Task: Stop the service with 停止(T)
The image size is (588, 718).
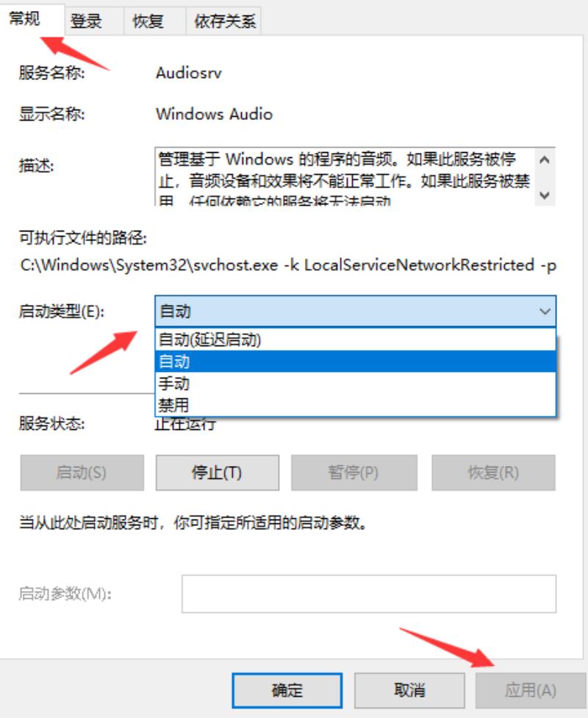Action: [x=217, y=473]
